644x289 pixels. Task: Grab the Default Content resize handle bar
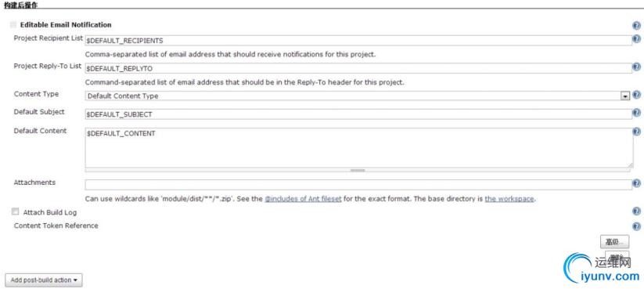(x=358, y=170)
